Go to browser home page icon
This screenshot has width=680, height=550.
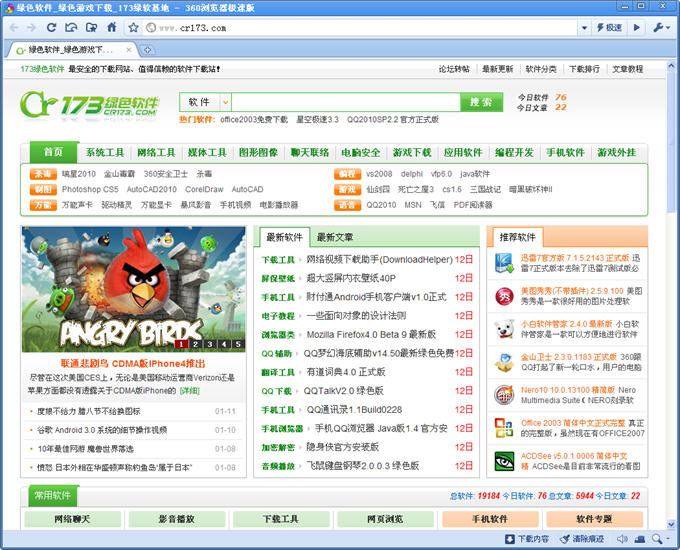coord(111,27)
